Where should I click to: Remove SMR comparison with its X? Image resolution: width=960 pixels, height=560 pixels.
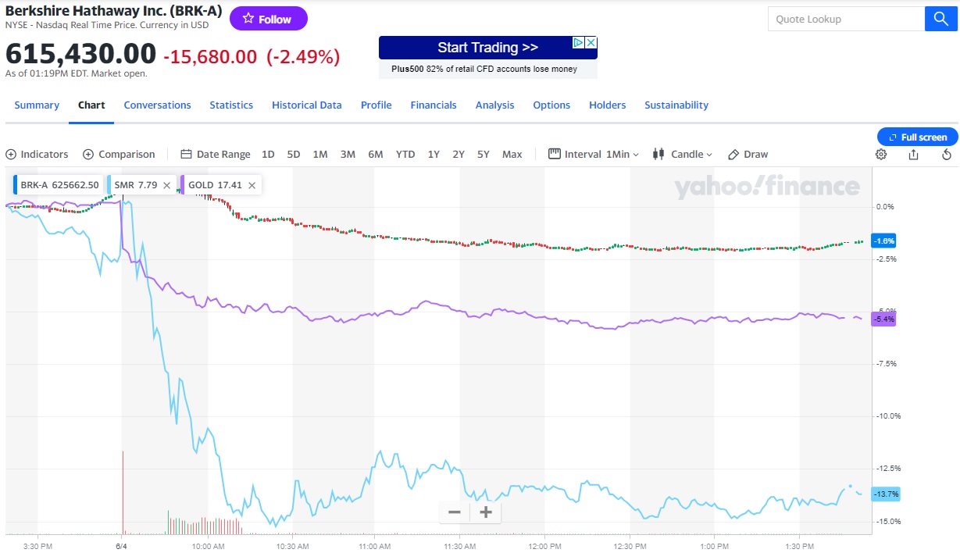pos(166,186)
